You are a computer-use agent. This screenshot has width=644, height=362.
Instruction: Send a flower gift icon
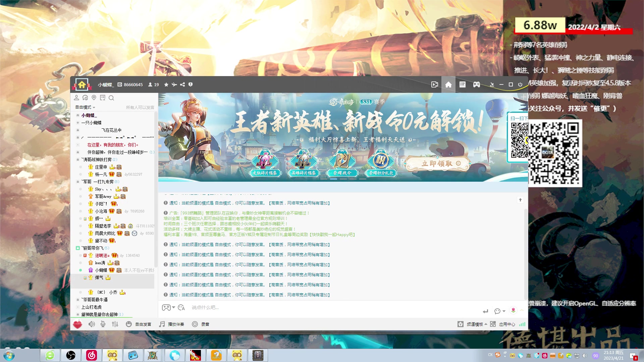pyautogui.click(x=513, y=310)
